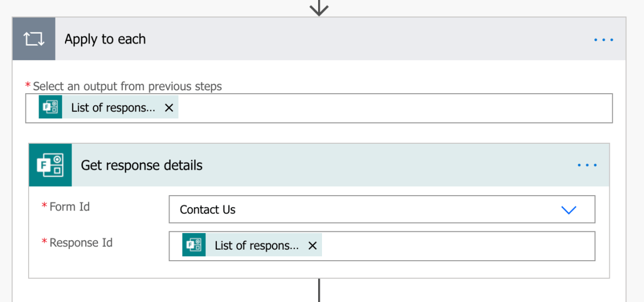Select List of responses token in Response Id
Image resolution: width=644 pixels, height=302 pixels.
(256, 246)
